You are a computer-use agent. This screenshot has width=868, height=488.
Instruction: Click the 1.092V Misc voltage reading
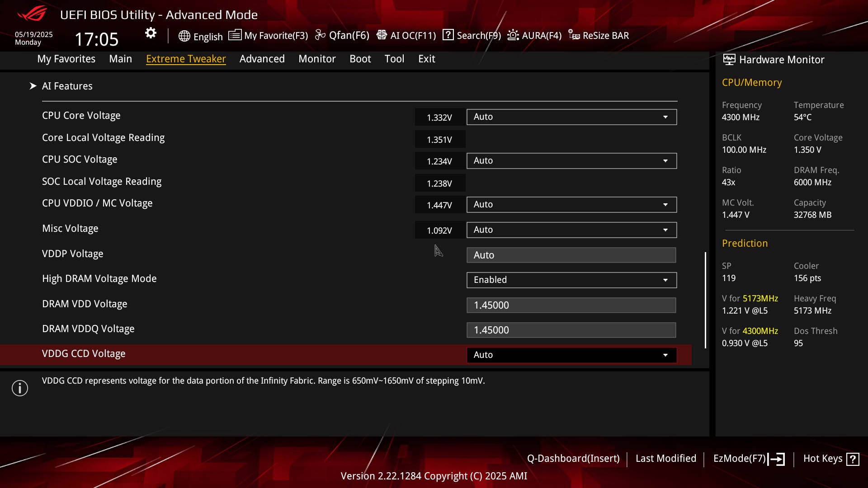click(x=440, y=230)
